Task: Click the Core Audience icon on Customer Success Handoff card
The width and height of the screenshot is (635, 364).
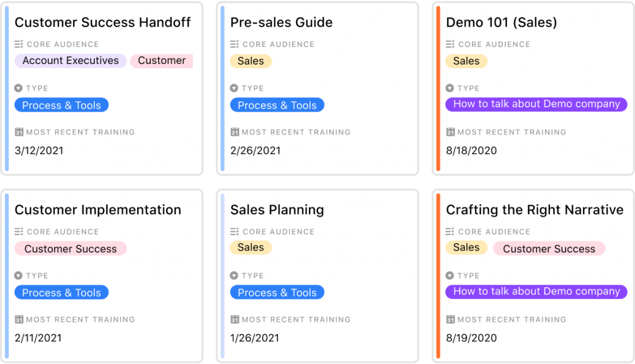Action: [x=19, y=45]
